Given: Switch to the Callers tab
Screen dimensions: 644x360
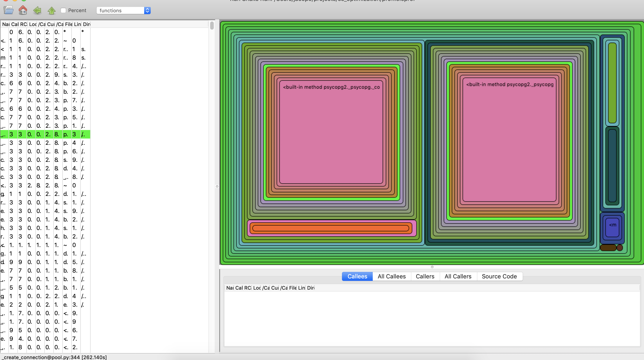Looking at the screenshot, I should pyautogui.click(x=425, y=276).
